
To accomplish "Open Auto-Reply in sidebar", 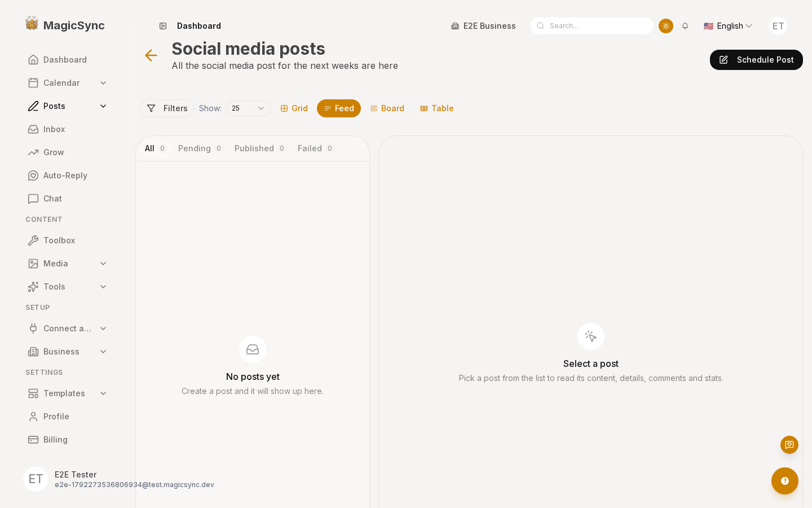I will 68,176.
